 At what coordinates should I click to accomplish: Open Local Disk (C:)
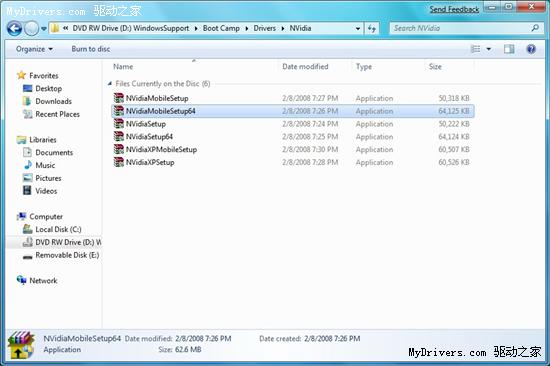click(x=58, y=229)
